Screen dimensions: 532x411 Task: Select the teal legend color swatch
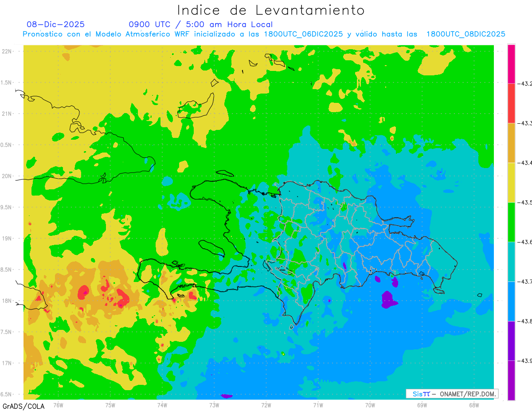point(511,262)
